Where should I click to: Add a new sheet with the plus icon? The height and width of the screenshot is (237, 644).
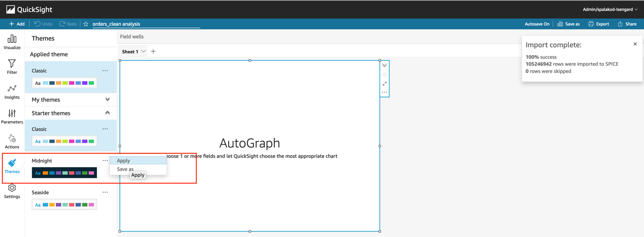point(153,51)
